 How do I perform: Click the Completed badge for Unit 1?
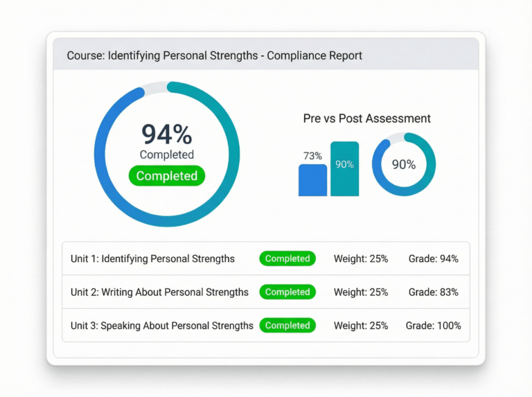click(287, 258)
